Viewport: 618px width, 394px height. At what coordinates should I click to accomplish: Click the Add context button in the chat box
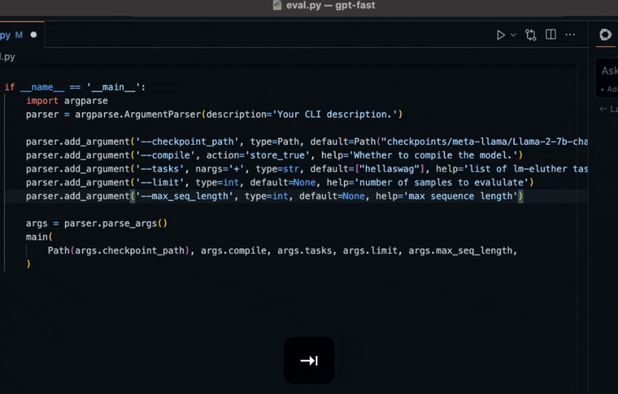click(609, 89)
